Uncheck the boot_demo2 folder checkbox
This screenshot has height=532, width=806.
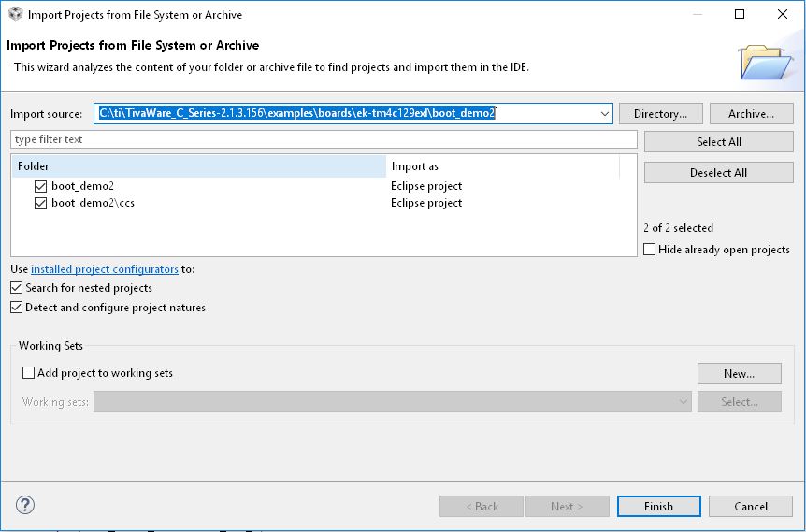[x=40, y=186]
